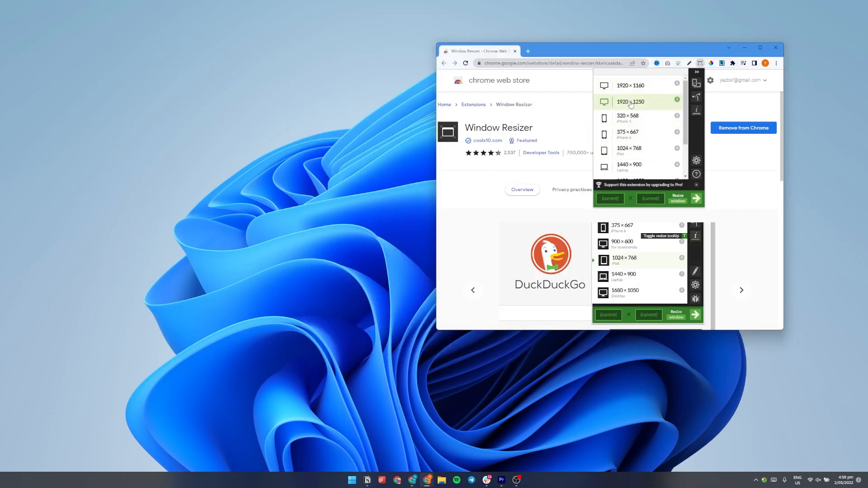Viewport: 868px width, 488px height.
Task: Click the green Resize window arrow button
Action: pos(696,198)
